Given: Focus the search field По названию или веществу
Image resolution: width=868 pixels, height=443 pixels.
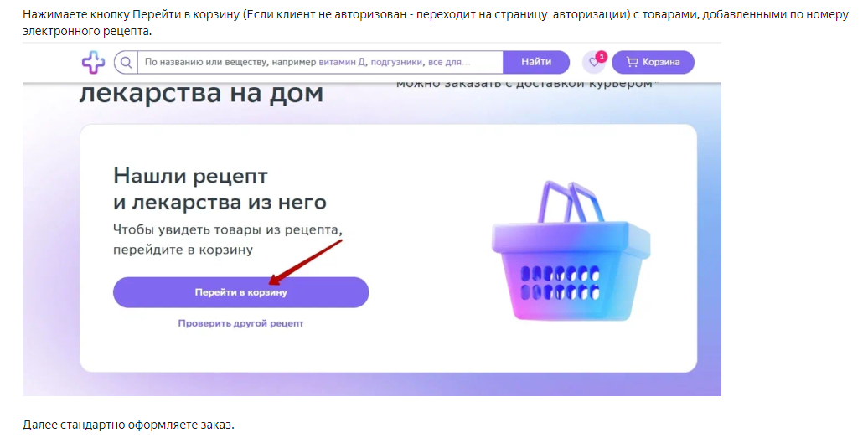Looking at the screenshot, I should pyautogui.click(x=320, y=63).
